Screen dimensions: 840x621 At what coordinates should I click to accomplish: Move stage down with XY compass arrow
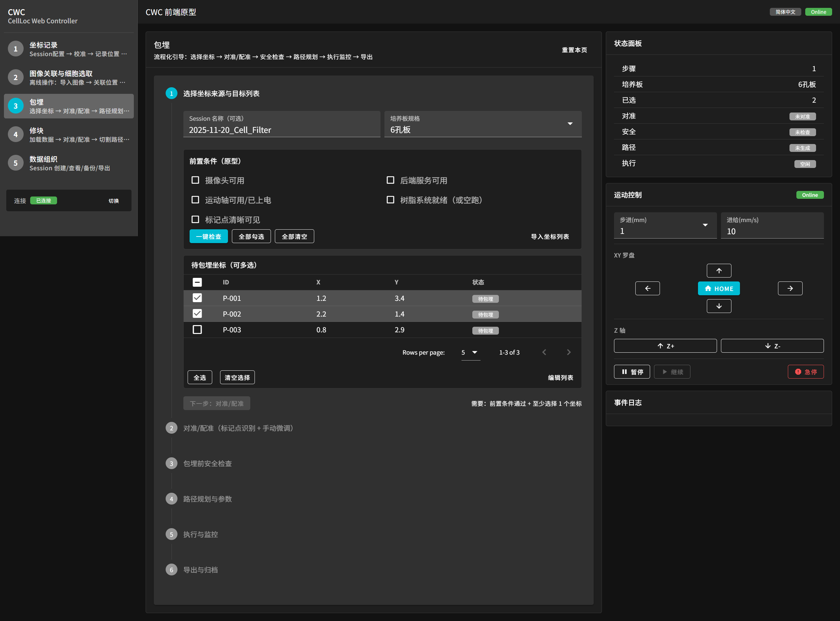(x=719, y=306)
